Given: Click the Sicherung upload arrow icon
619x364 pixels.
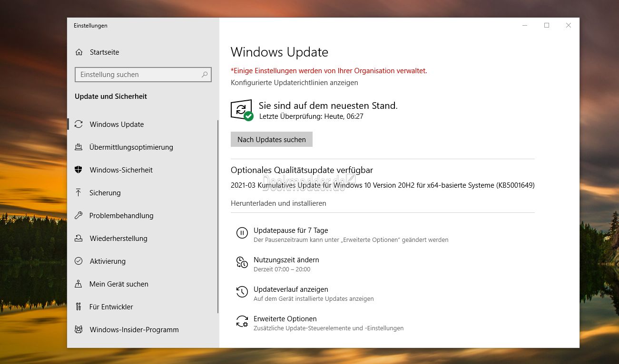Looking at the screenshot, I should [79, 193].
